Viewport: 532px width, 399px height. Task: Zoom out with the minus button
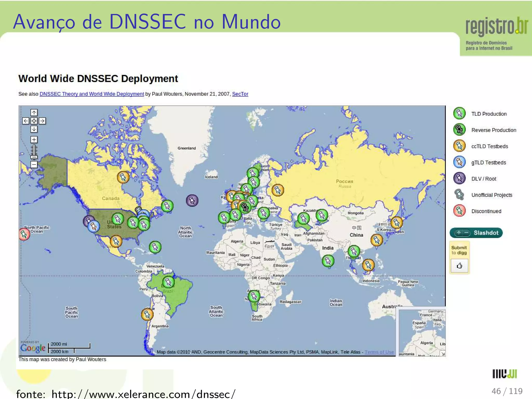tap(34, 164)
